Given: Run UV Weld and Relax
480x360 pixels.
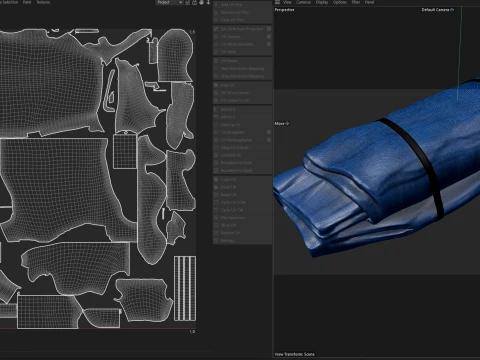Looking at the screenshot, I should click(239, 44).
